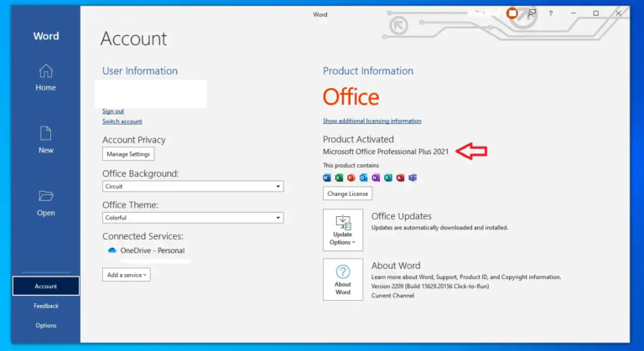Click the Switch account link

(122, 121)
